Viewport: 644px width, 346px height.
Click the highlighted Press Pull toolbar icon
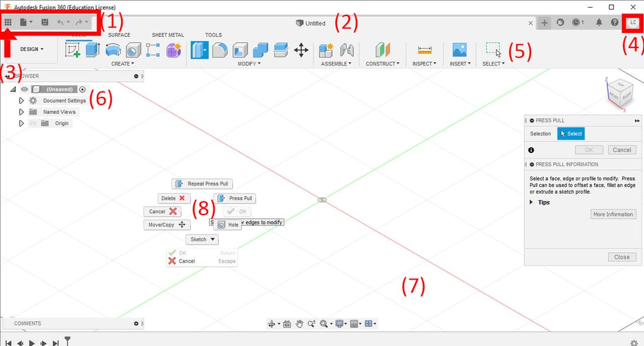200,50
